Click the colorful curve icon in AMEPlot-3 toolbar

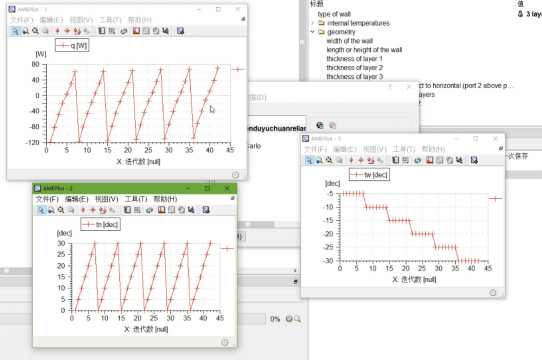click(x=459, y=160)
